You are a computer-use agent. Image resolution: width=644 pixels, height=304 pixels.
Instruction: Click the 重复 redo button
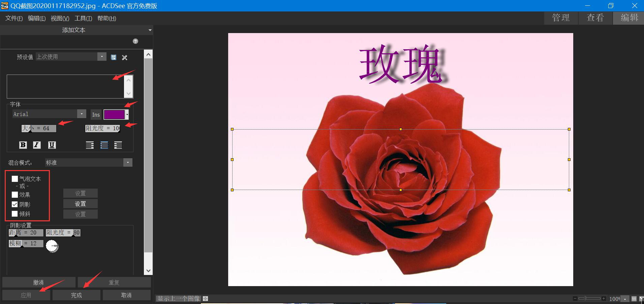[114, 282]
